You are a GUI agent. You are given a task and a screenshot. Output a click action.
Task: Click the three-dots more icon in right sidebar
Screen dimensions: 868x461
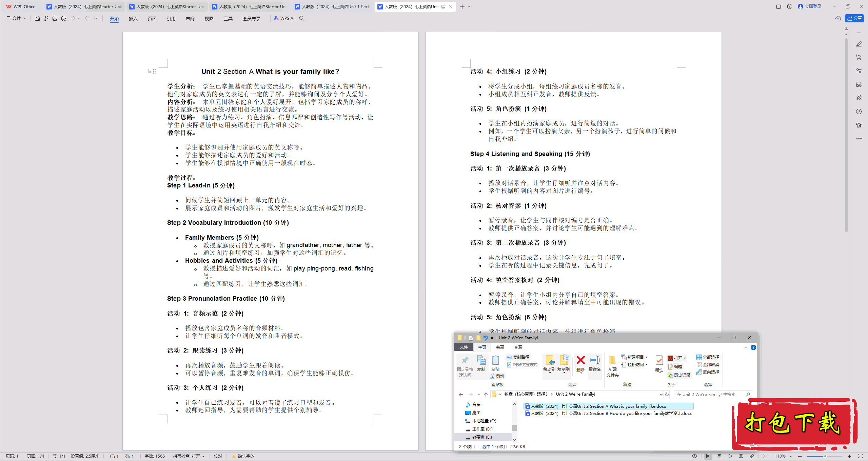coord(859,139)
